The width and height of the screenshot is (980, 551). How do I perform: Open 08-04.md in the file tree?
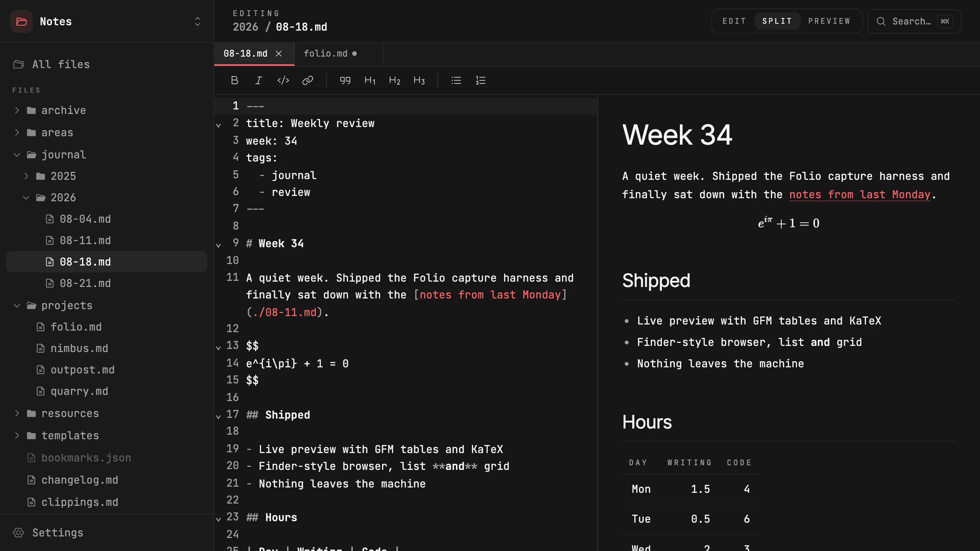(x=107, y=219)
